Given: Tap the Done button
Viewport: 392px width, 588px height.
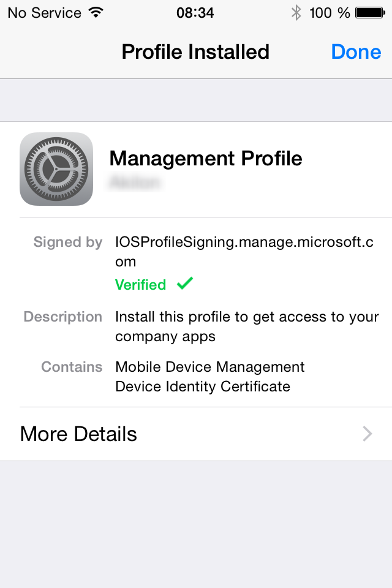Looking at the screenshot, I should click(356, 51).
